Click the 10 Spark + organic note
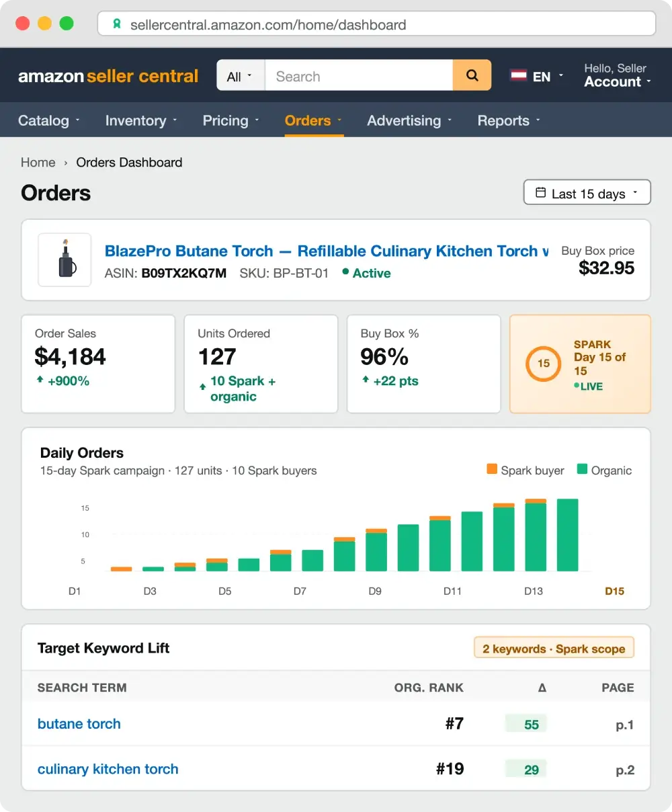 point(237,389)
